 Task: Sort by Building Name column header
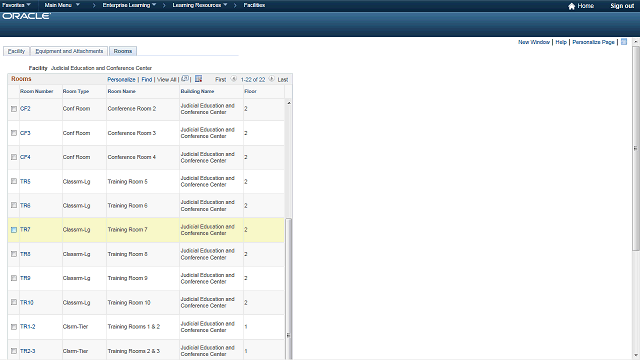(x=197, y=91)
